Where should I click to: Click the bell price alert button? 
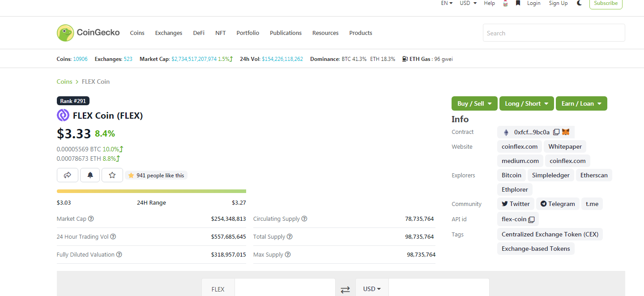(90, 175)
